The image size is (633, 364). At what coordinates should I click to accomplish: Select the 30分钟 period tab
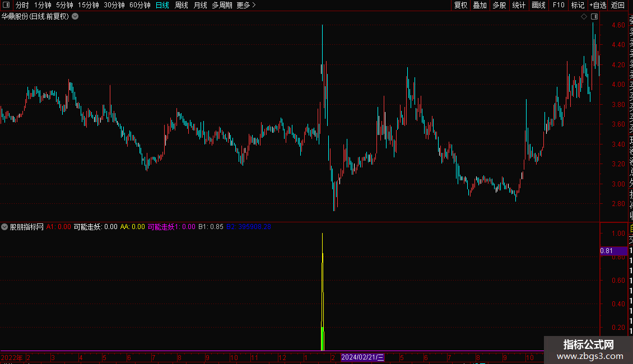click(x=114, y=5)
